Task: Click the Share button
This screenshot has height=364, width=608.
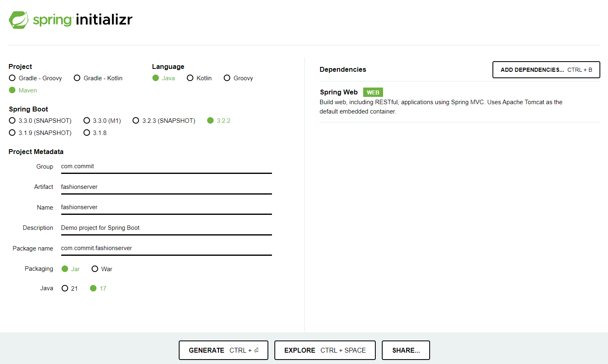Action: pos(406,350)
